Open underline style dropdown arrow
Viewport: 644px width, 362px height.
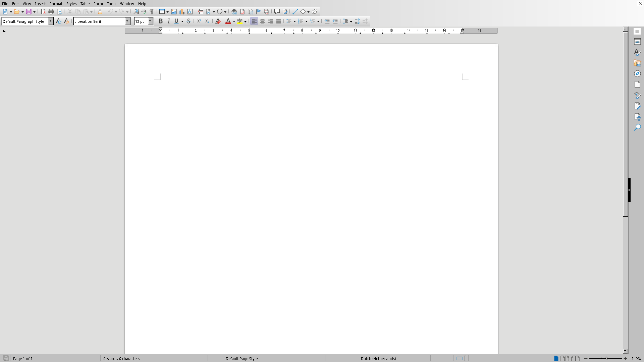pos(182,21)
